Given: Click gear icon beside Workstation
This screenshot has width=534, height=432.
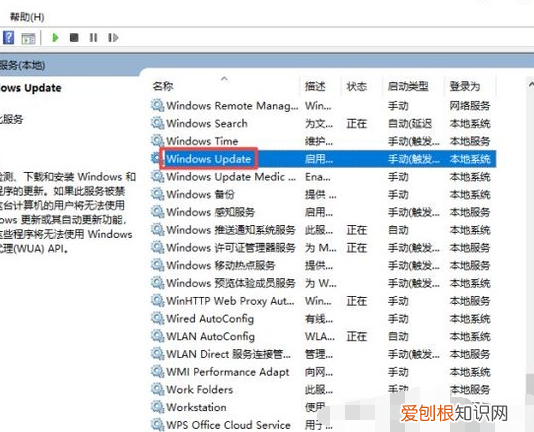Looking at the screenshot, I should pos(157,406).
